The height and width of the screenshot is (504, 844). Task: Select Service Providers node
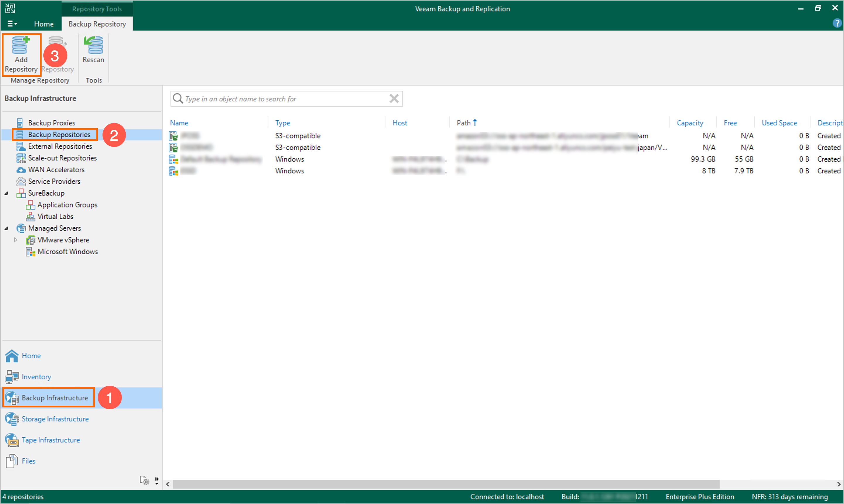pyautogui.click(x=54, y=181)
